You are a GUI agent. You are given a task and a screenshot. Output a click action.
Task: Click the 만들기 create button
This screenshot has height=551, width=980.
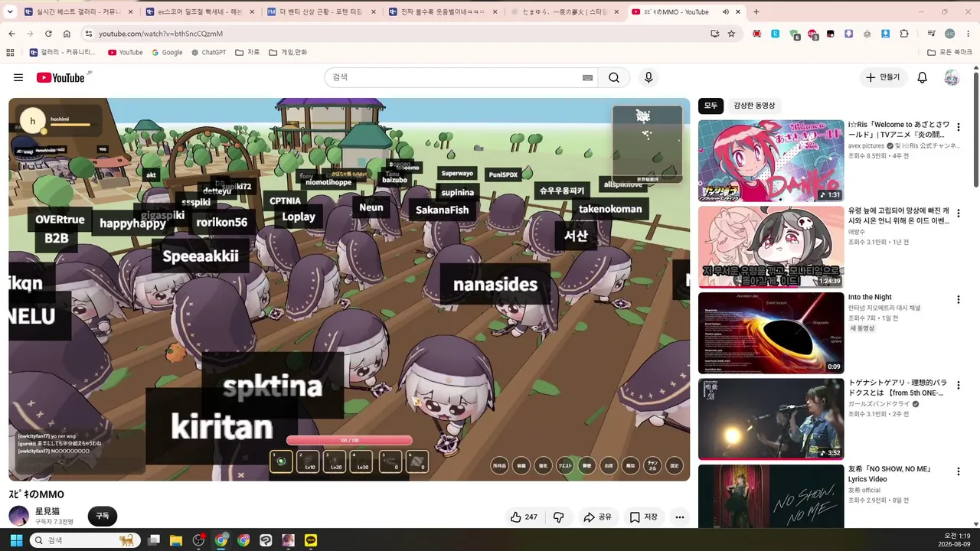coord(883,77)
